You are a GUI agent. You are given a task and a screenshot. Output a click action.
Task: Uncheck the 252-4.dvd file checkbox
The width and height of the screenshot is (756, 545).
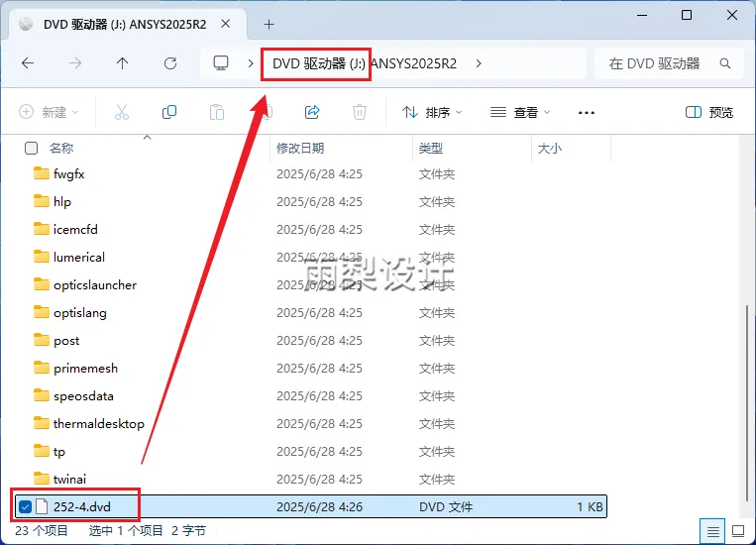pyautogui.click(x=25, y=506)
